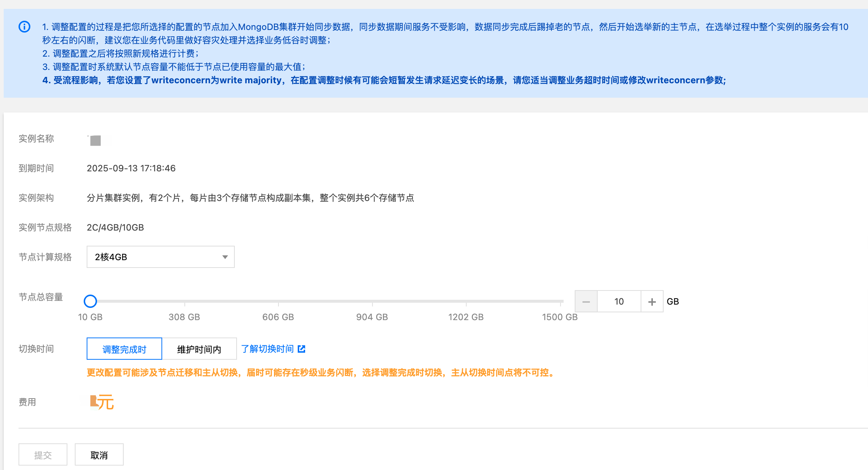Click the 308 GB label on the slider
The width and height of the screenshot is (868, 470).
184,317
